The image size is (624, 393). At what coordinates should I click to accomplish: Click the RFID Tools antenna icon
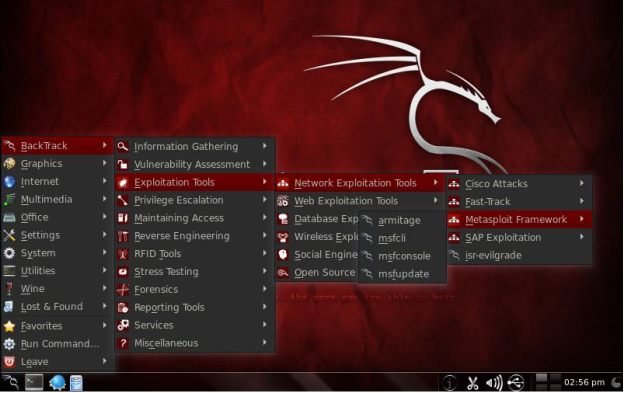(x=123, y=254)
